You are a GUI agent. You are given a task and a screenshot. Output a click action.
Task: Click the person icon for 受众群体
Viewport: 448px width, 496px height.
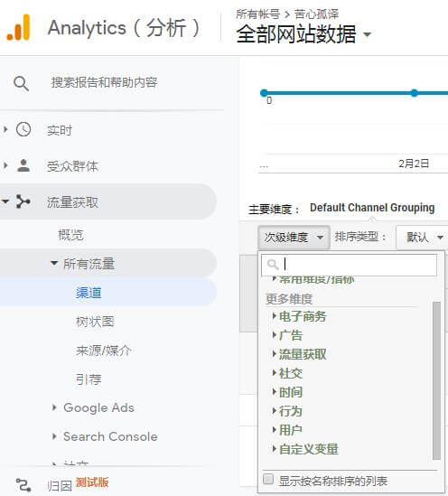pyautogui.click(x=23, y=165)
